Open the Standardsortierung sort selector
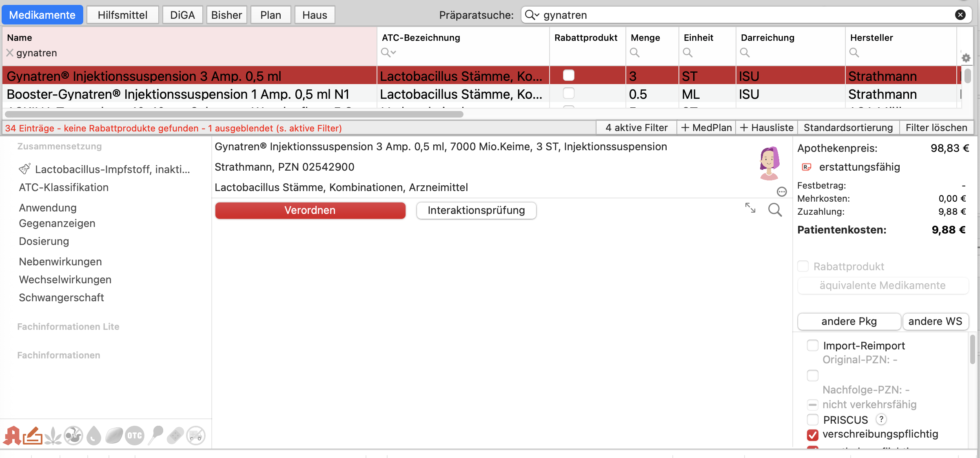The image size is (980, 458). 848,128
